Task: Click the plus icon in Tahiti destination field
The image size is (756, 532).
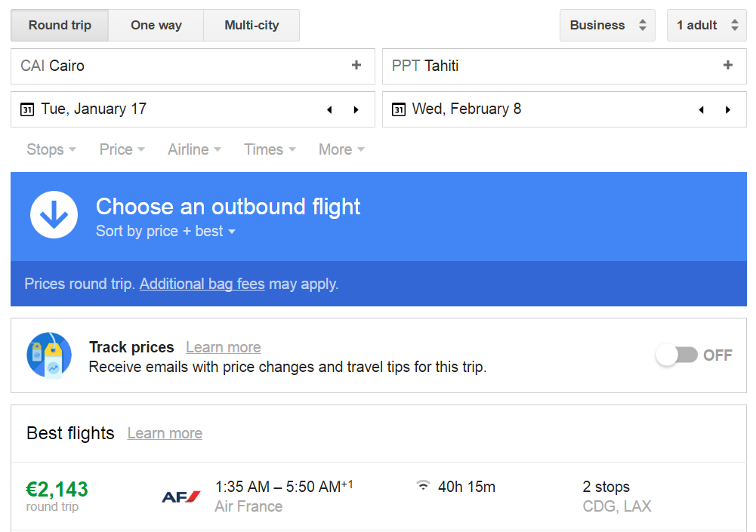Action: point(728,65)
